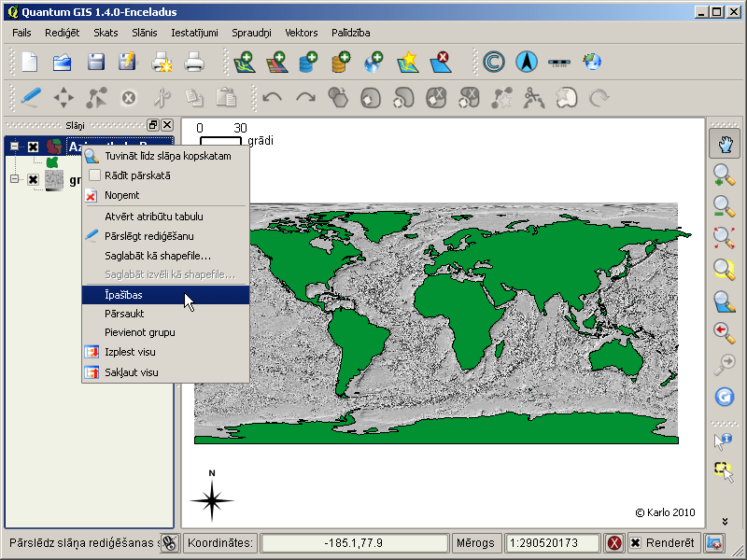Choose Saglabāt kā shapefile…
Image resolution: width=747 pixels, height=560 pixels.
(165, 256)
